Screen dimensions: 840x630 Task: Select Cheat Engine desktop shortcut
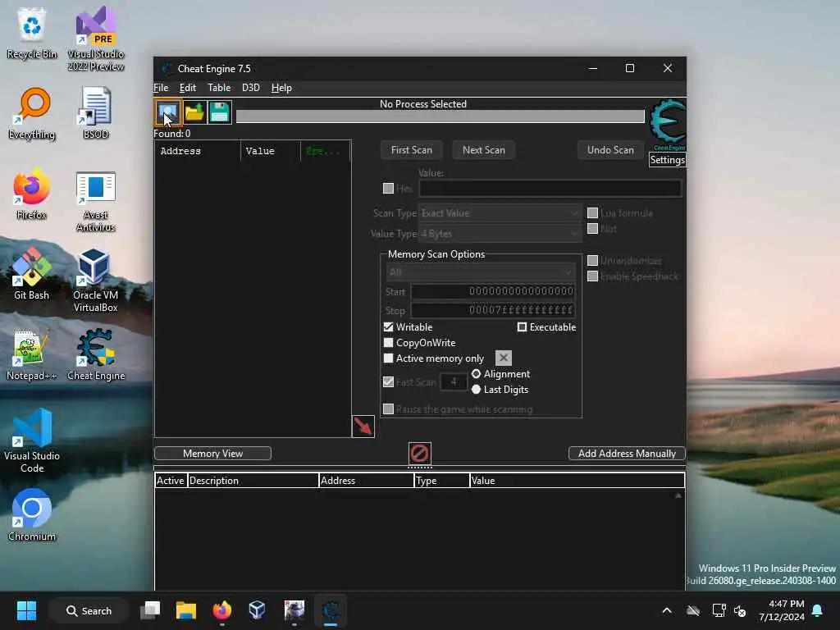pyautogui.click(x=96, y=354)
